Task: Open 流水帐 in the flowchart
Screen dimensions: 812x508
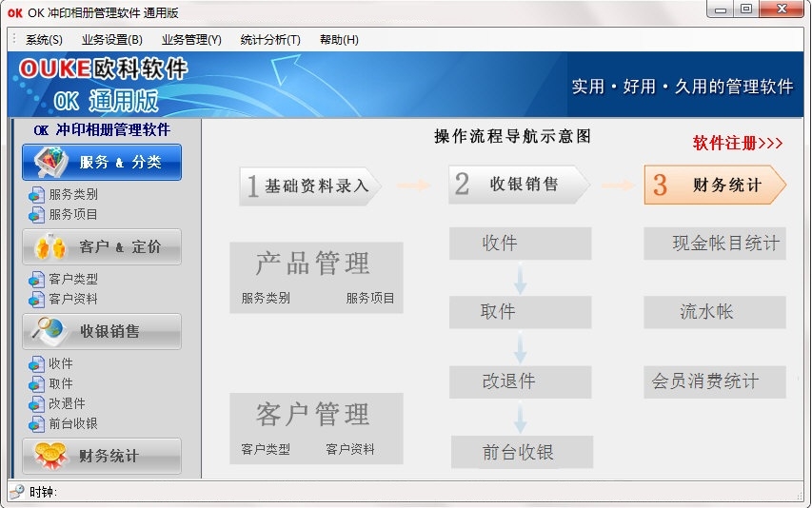Action: pyautogui.click(x=715, y=312)
